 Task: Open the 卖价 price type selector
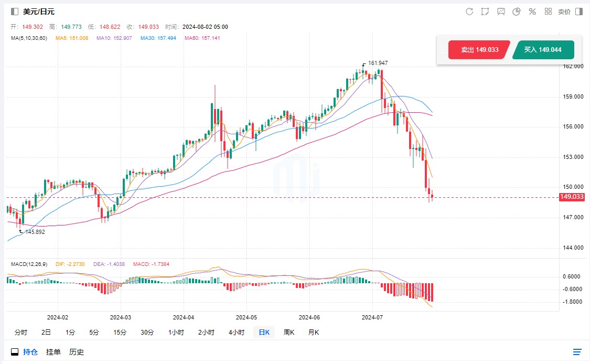[x=564, y=12]
